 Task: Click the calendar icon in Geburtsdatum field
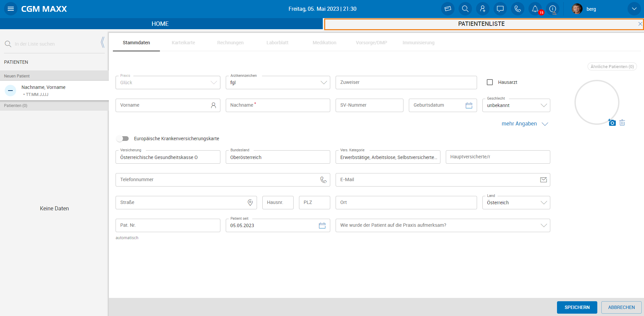point(469,105)
